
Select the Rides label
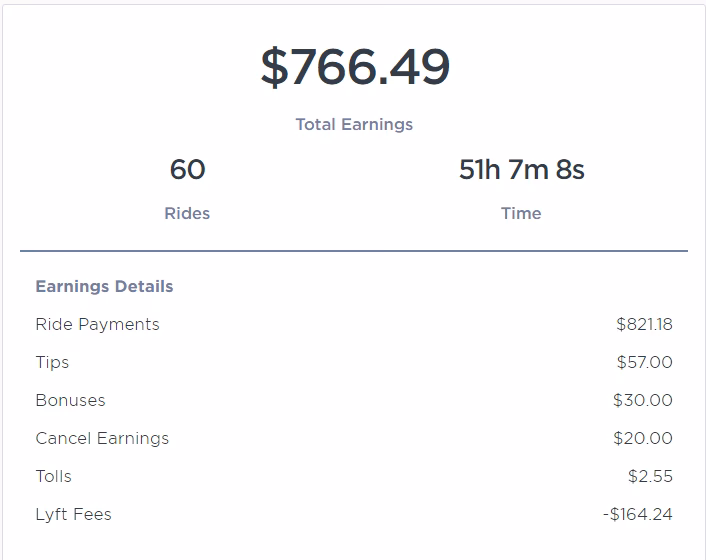click(x=187, y=213)
